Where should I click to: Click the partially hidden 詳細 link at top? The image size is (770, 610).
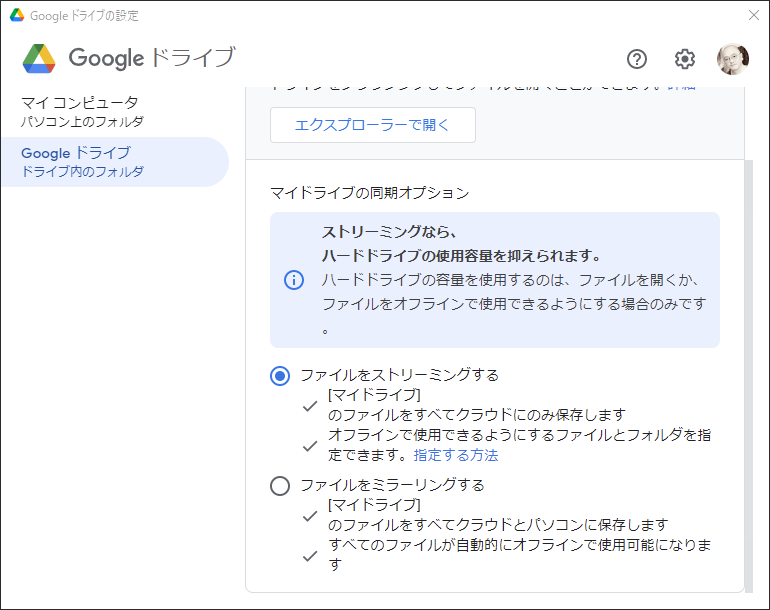pyautogui.click(x=681, y=88)
